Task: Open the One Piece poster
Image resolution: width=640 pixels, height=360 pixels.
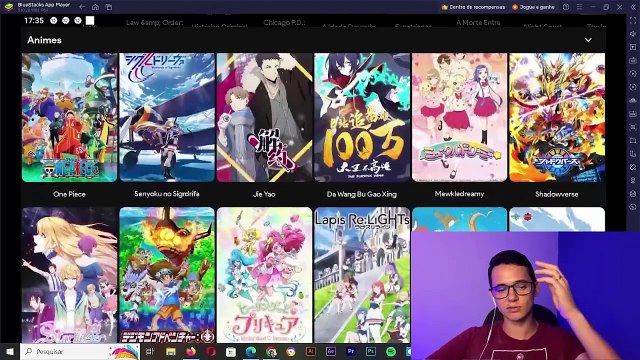Action: point(69,117)
